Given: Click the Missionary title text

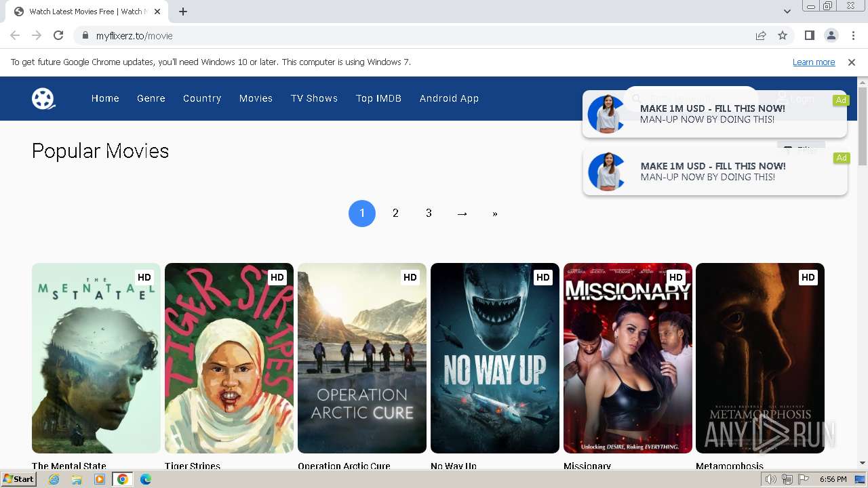Looking at the screenshot, I should point(587,466).
